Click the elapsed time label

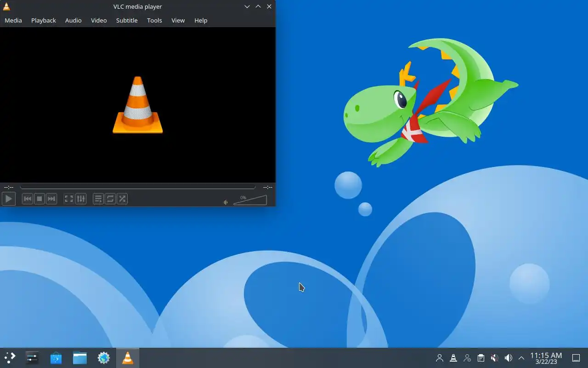coord(9,187)
